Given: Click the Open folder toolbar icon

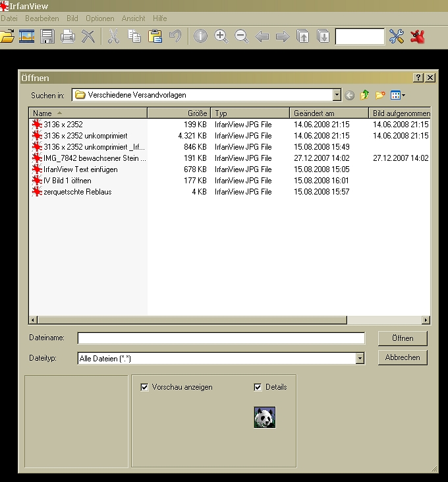Looking at the screenshot, I should tap(7, 36).
